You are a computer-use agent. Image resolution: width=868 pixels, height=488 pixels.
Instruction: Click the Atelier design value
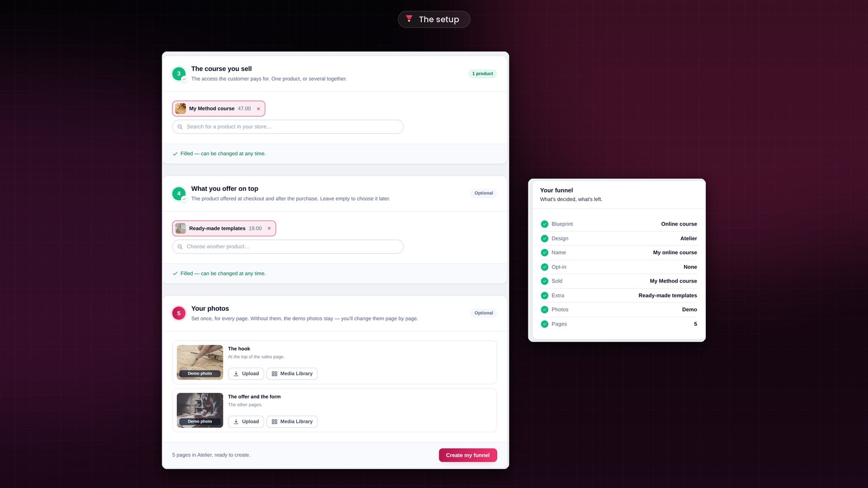point(688,239)
